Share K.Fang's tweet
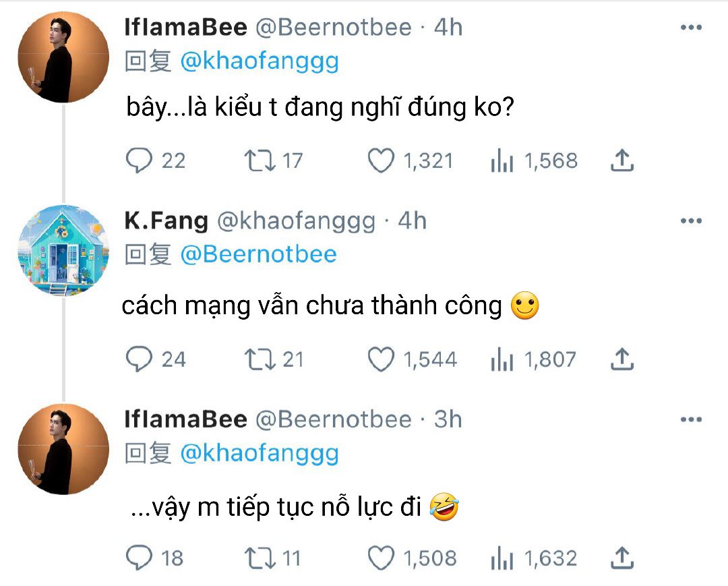728x586 pixels. click(x=621, y=359)
